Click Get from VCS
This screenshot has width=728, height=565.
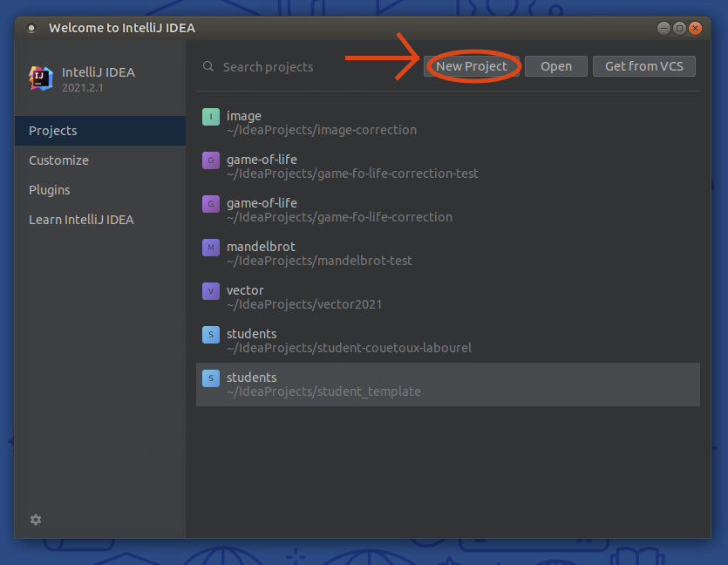tap(644, 66)
